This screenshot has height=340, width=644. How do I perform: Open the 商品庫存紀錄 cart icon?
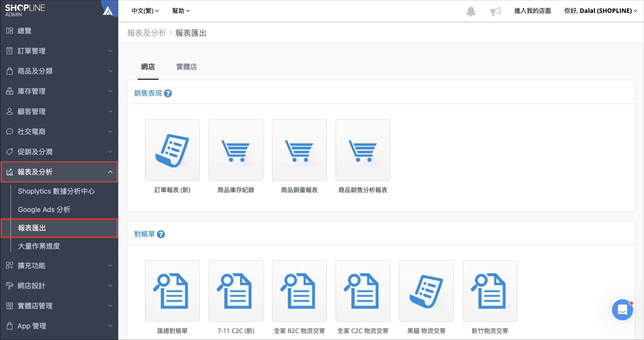(236, 150)
